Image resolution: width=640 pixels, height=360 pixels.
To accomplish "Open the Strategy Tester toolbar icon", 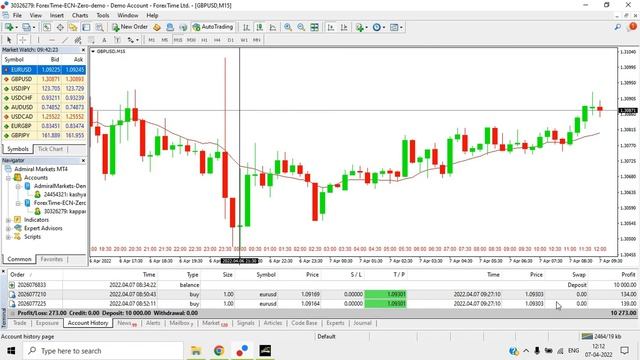I will click(x=99, y=27).
